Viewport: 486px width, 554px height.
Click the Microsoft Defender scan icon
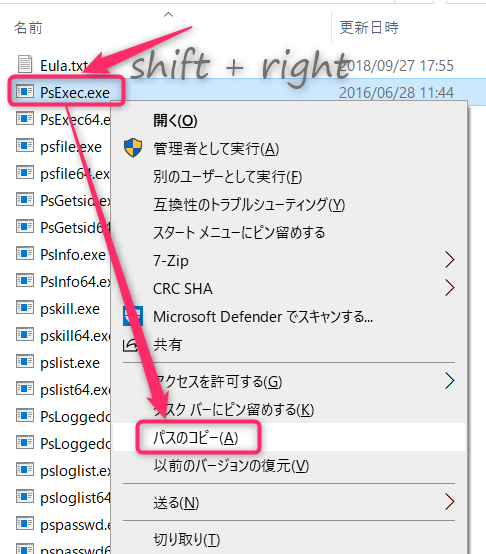point(133,316)
